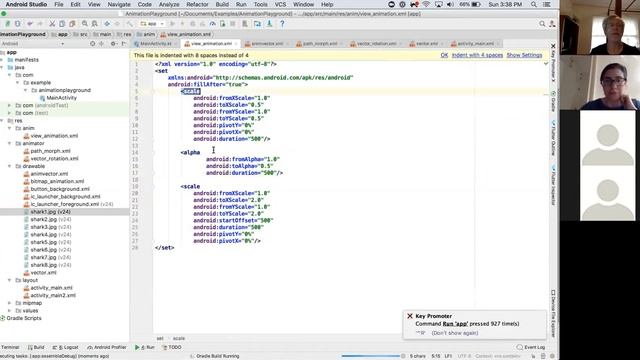Collapse the java folder
The image size is (640, 360).
coord(2,67)
